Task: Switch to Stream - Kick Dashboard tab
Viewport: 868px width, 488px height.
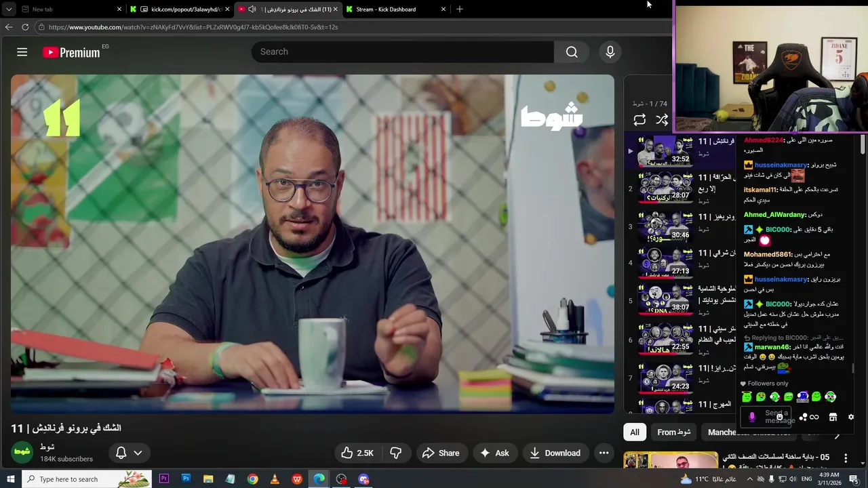Action: pyautogui.click(x=396, y=9)
